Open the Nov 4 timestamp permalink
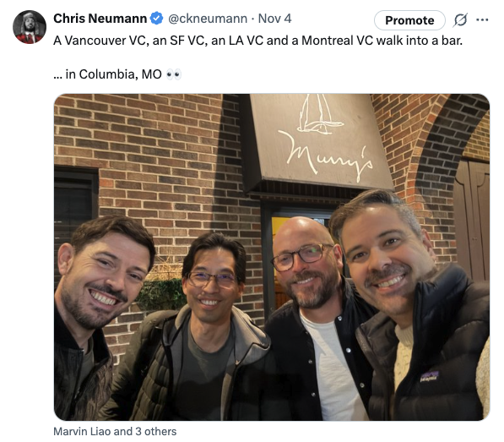This screenshot has width=504, height=442. click(275, 19)
